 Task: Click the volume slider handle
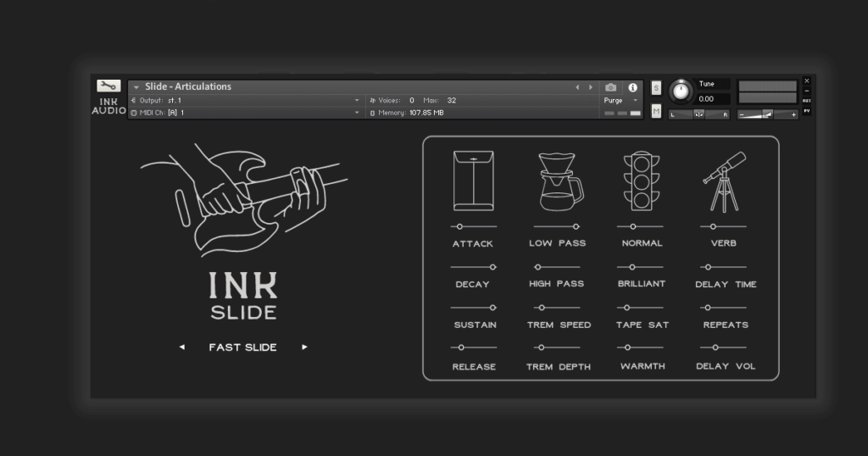click(767, 114)
